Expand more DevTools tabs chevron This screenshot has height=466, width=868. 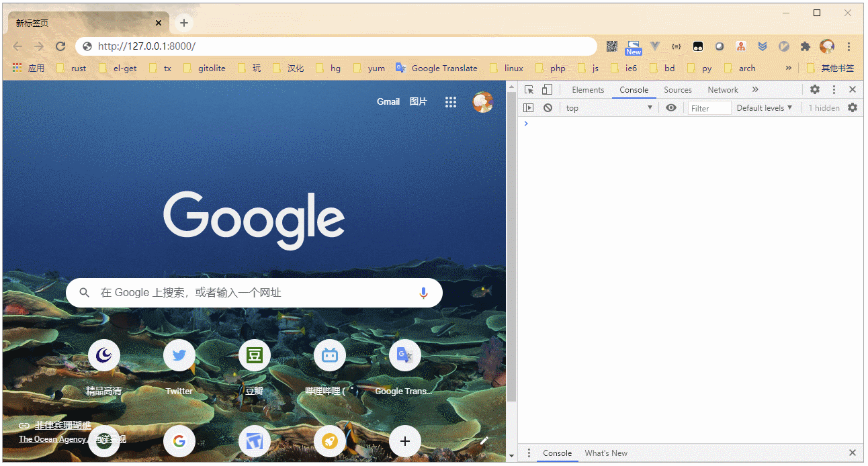click(x=755, y=90)
